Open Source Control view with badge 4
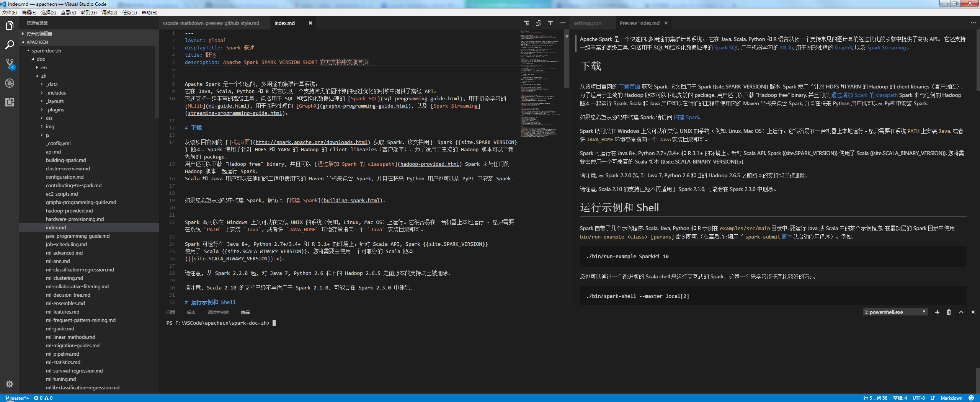The width and height of the screenshot is (980, 402). point(10,64)
